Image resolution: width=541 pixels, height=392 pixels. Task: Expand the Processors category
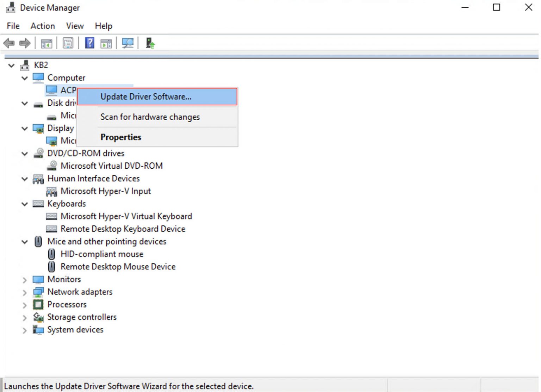[25, 305]
